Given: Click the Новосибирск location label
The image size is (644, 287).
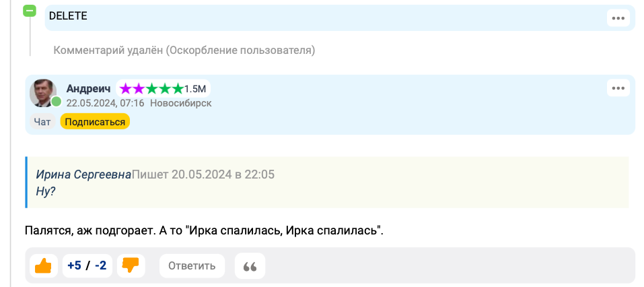Looking at the screenshot, I should click(180, 103).
